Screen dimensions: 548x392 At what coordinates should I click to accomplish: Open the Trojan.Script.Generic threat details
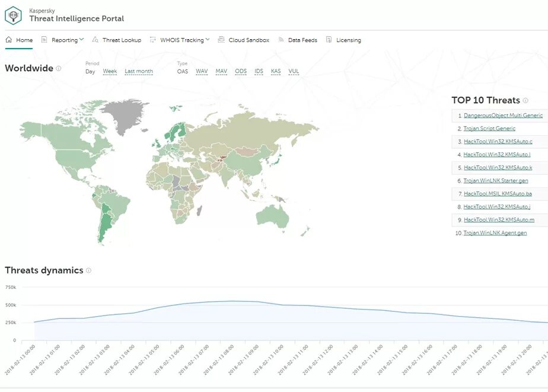(x=488, y=128)
